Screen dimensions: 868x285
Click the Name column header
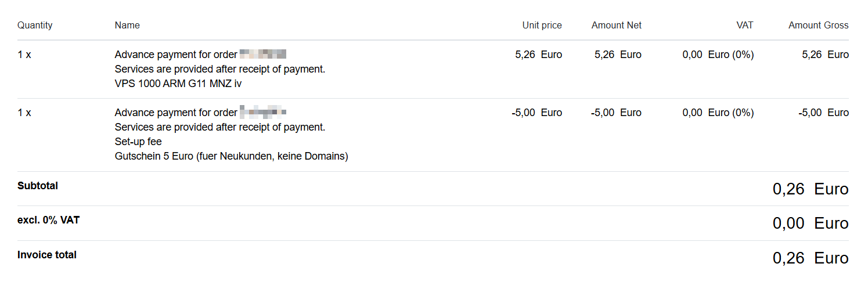click(x=127, y=25)
